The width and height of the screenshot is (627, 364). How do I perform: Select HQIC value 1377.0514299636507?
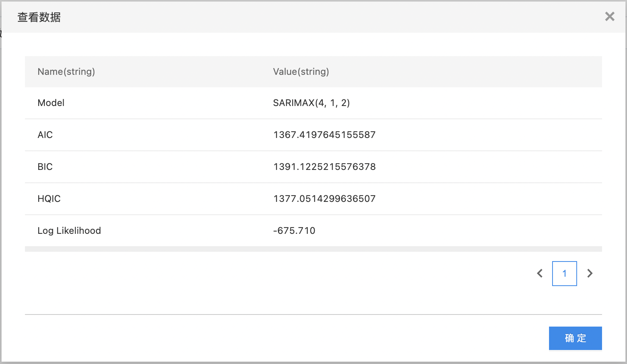[x=324, y=199]
